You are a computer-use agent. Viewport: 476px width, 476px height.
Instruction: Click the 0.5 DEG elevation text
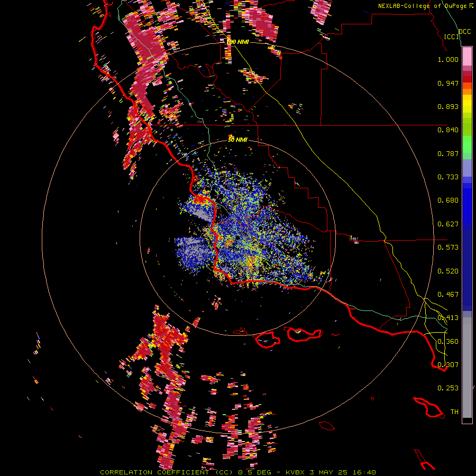(x=255, y=472)
